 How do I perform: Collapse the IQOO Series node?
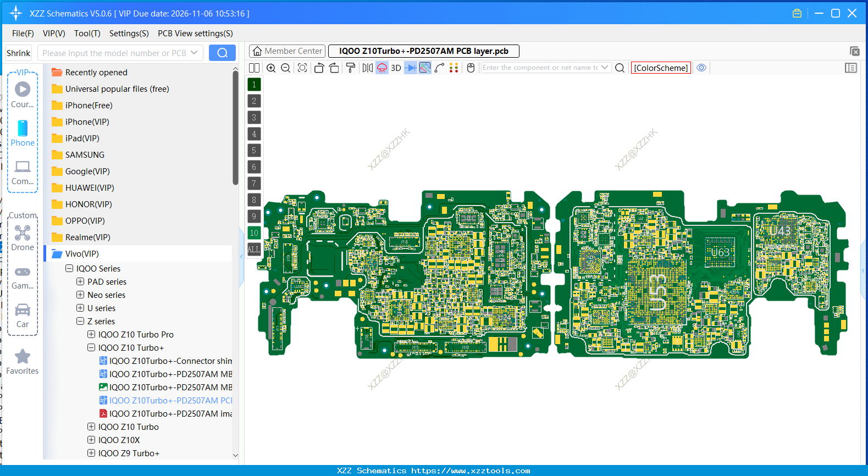[69, 268]
